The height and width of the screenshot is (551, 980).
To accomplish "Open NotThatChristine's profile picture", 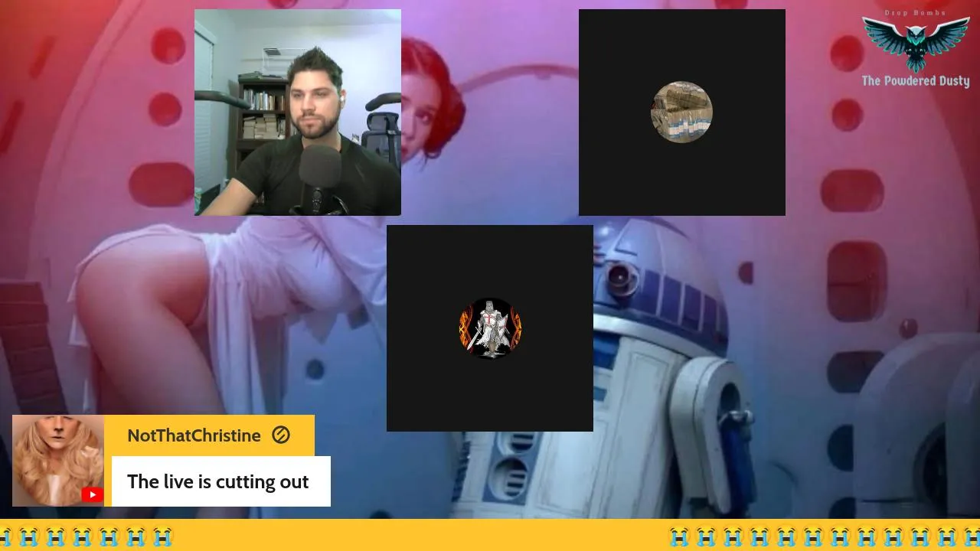I will pos(58,461).
